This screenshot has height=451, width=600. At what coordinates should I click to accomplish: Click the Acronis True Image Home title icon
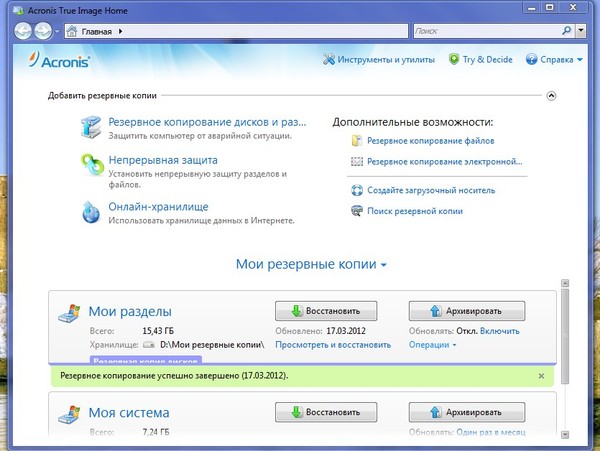pos(19,10)
